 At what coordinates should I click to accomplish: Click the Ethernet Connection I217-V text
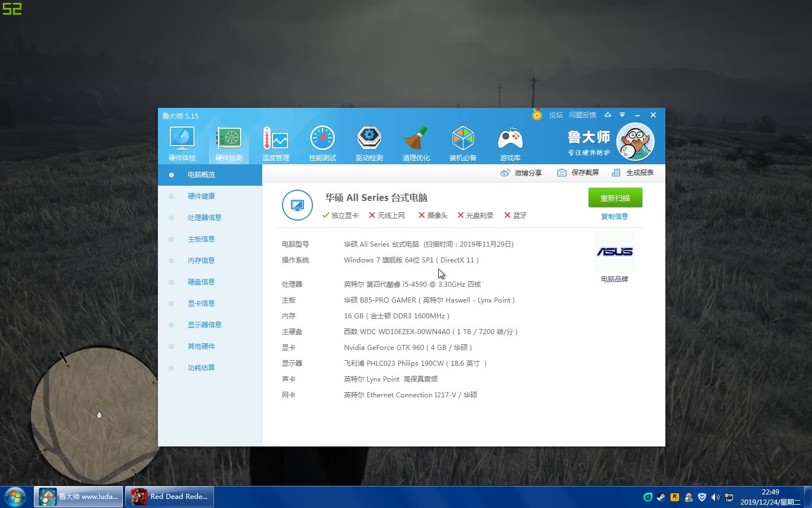[x=411, y=395]
